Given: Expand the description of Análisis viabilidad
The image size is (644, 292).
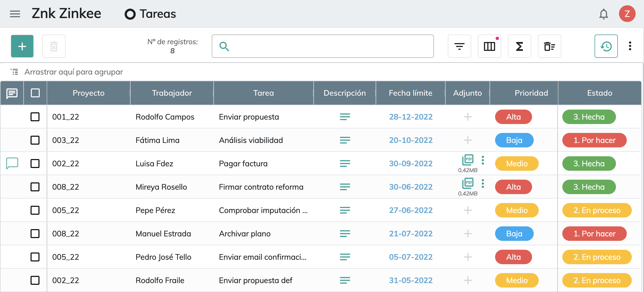Looking at the screenshot, I should [x=345, y=140].
